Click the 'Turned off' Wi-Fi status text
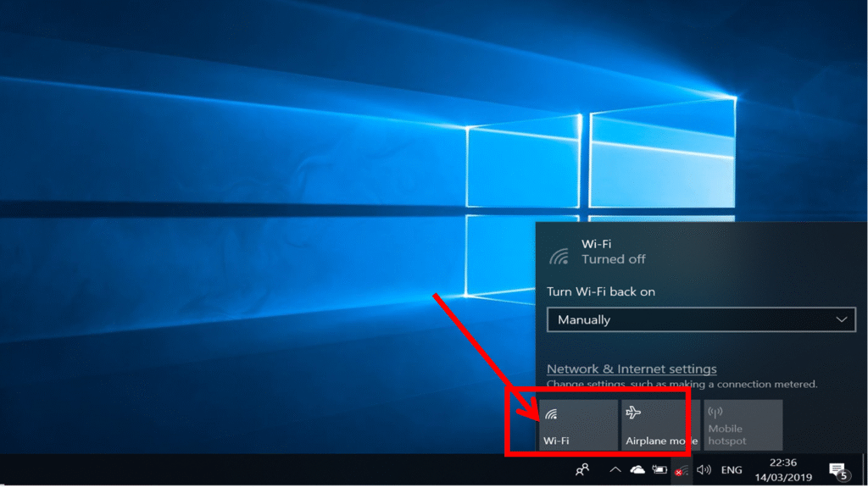 tap(614, 259)
